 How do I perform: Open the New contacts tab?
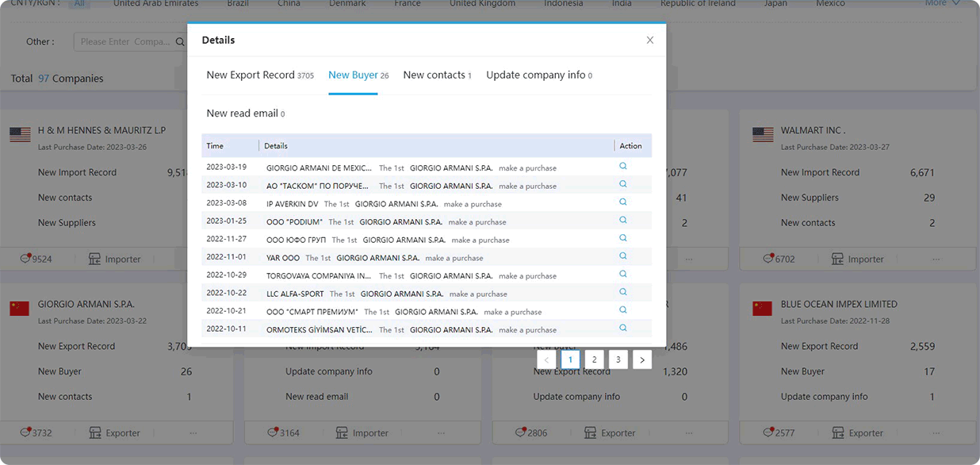click(437, 75)
